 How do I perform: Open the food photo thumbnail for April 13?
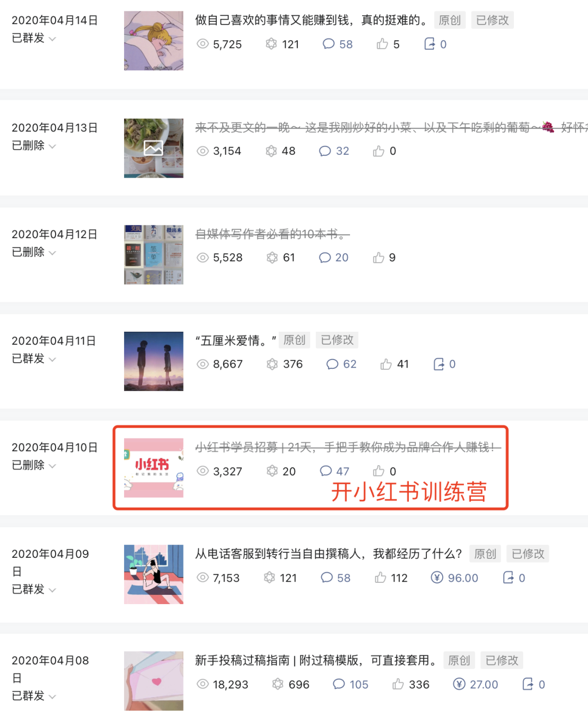pos(154,148)
